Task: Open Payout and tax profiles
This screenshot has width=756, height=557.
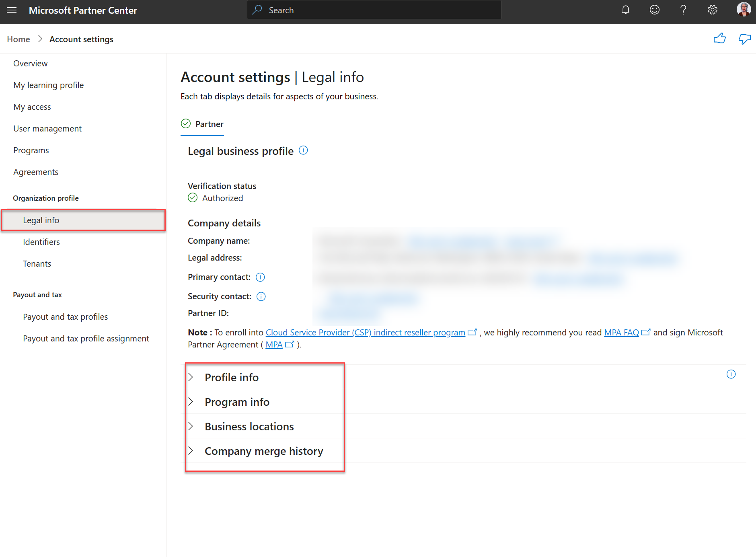Action: (x=66, y=317)
